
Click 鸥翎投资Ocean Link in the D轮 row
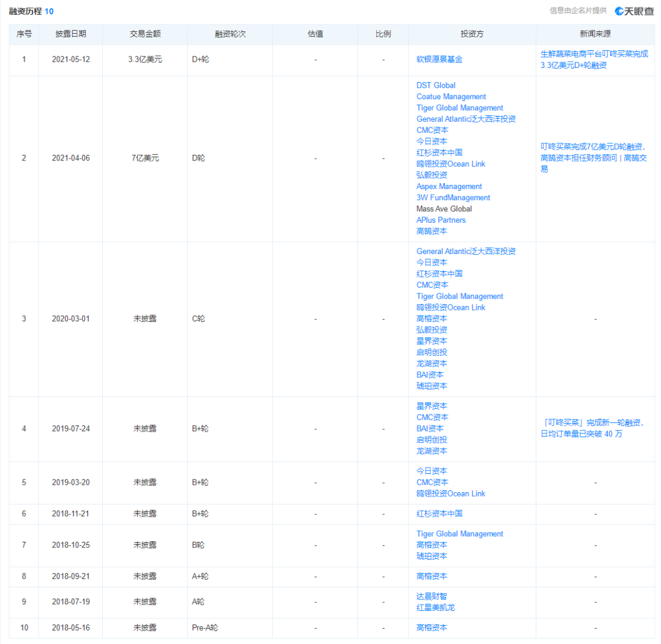(450, 164)
